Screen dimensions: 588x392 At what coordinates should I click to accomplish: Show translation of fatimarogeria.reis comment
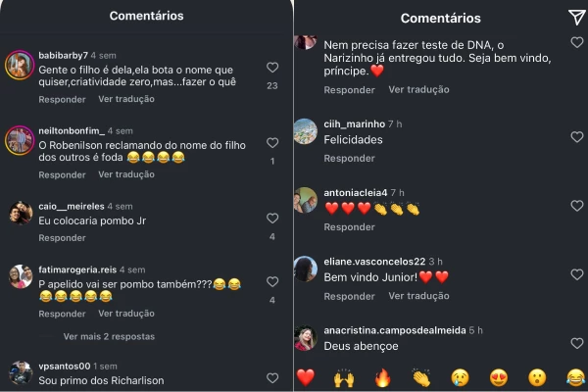126,314
